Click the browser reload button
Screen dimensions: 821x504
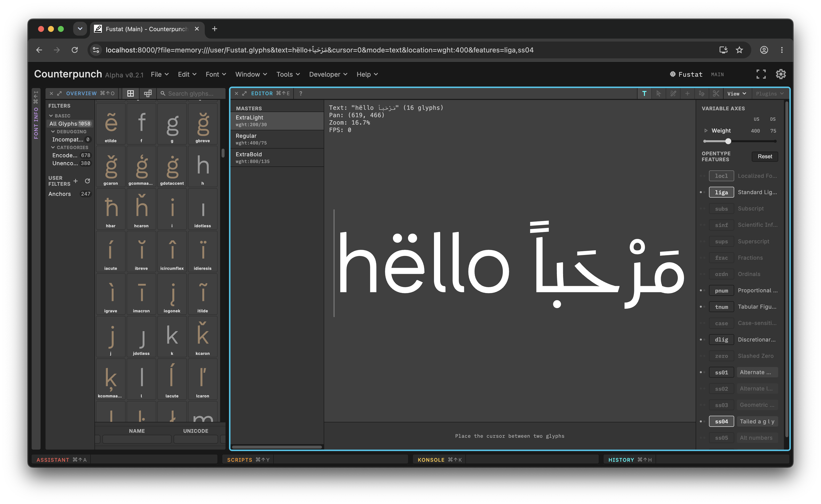tap(75, 50)
